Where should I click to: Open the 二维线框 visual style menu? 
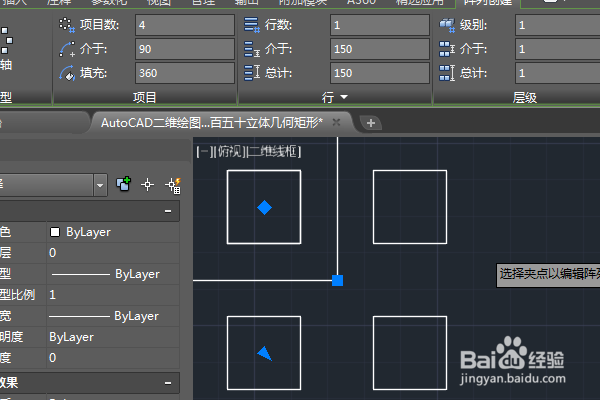click(274, 152)
